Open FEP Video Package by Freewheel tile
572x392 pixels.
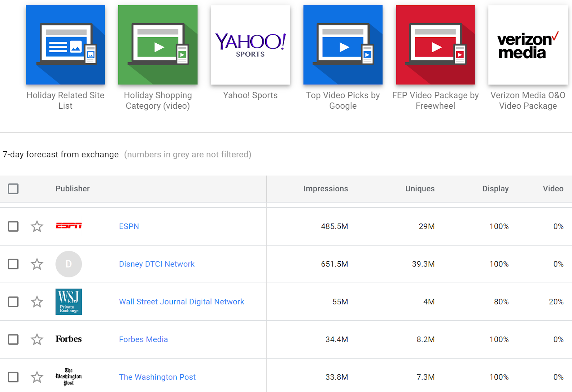(435, 45)
